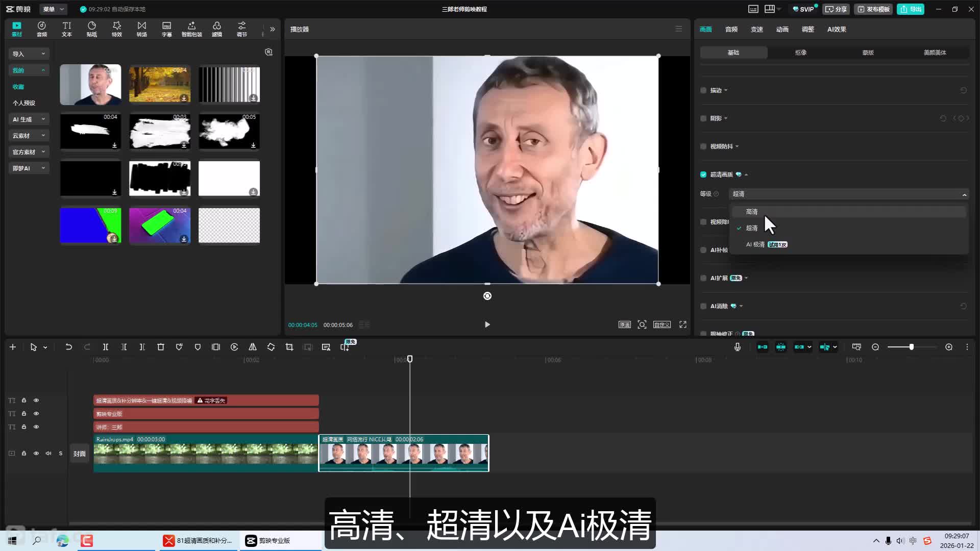
Task: Click the split clip icon in timeline toolbar
Action: 106,347
